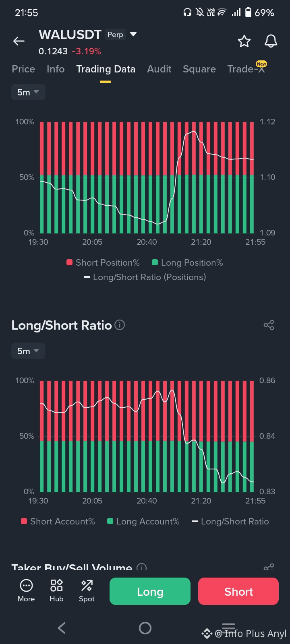Toggle Short Position% legend series
Image resolution: width=290 pixels, height=644 pixels.
click(103, 263)
